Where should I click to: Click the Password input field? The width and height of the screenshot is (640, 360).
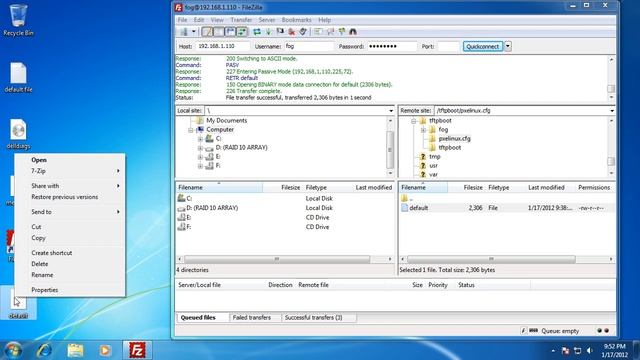click(x=392, y=47)
